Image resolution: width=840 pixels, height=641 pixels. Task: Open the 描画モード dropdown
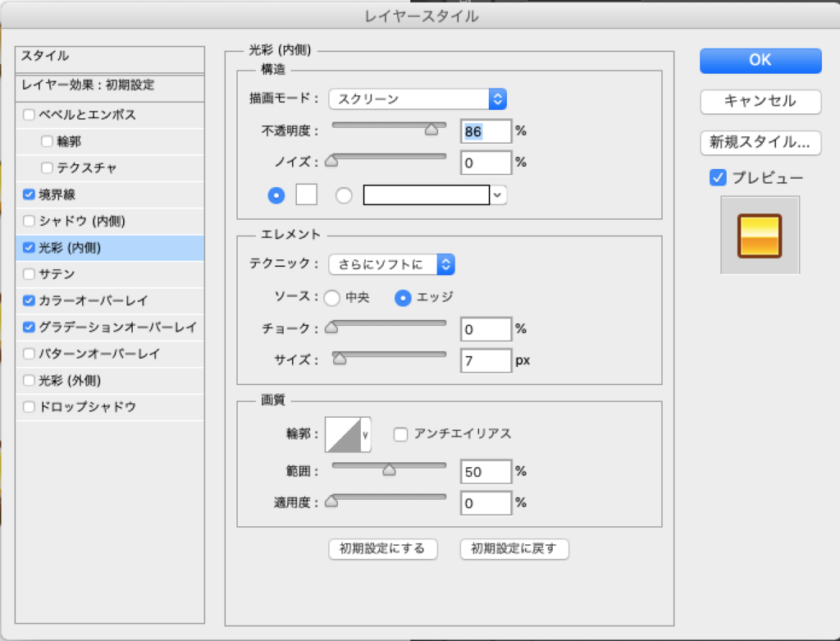[417, 98]
